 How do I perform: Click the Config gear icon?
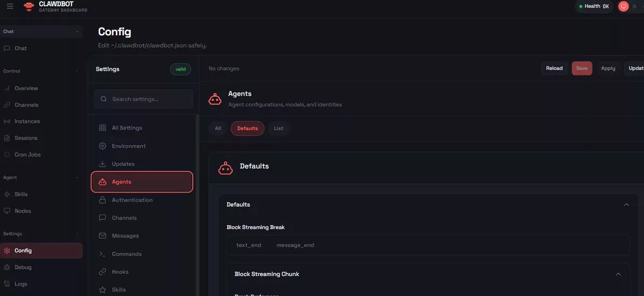[7, 250]
